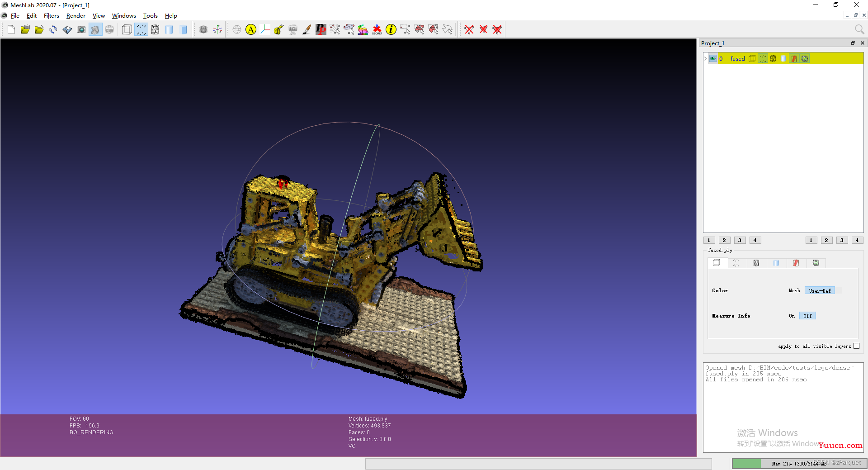Export mesh with the floppy disk icon
868x470 pixels.
pos(67,30)
